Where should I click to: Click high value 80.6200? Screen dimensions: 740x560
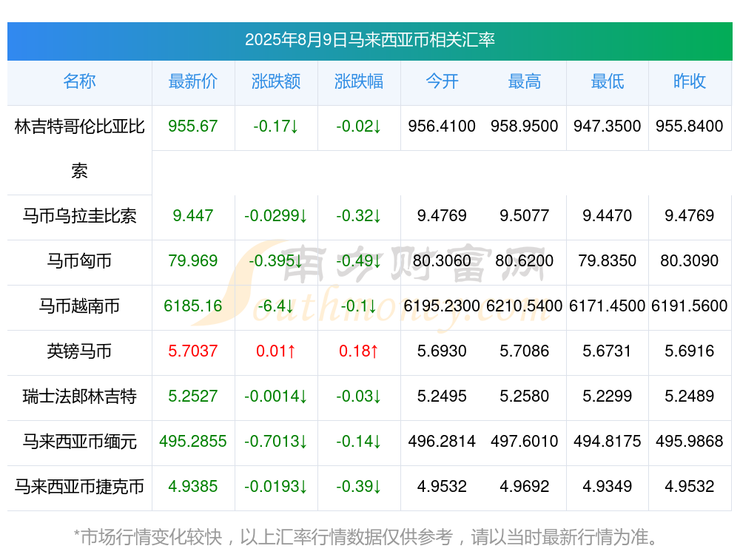(x=525, y=260)
